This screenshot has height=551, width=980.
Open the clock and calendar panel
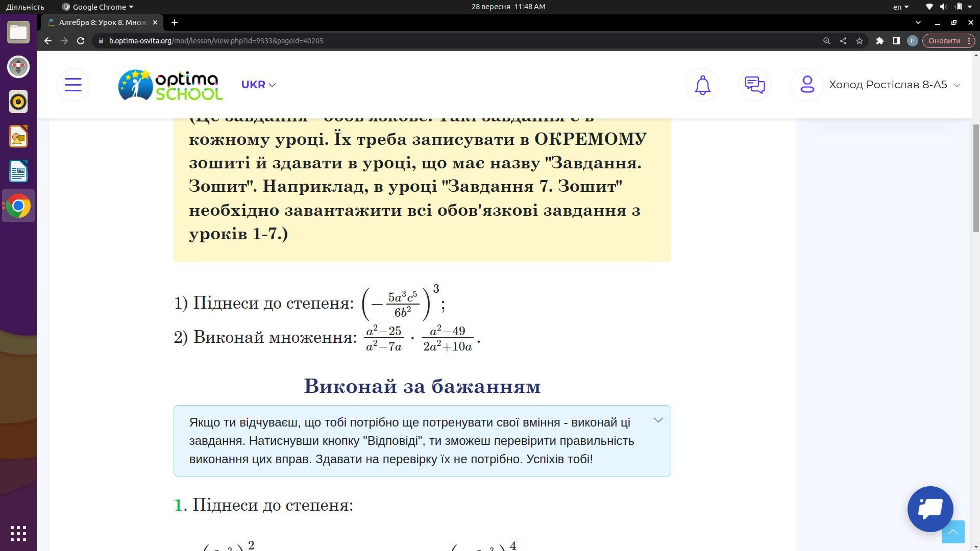pos(508,7)
